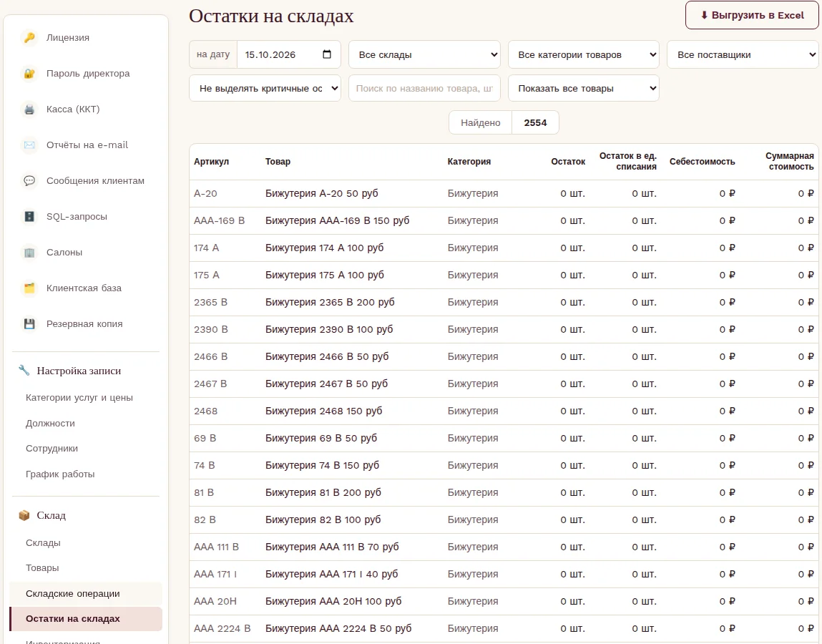Click the speech bubble icon for Сообщения клиентам
This screenshot has height=644, width=822.
pos(29,180)
